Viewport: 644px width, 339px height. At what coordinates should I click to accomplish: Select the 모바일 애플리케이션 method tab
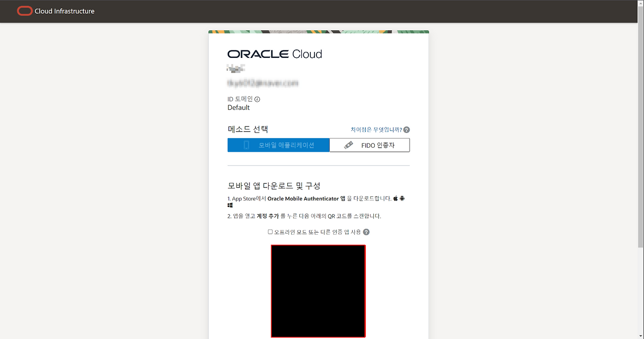click(x=278, y=145)
